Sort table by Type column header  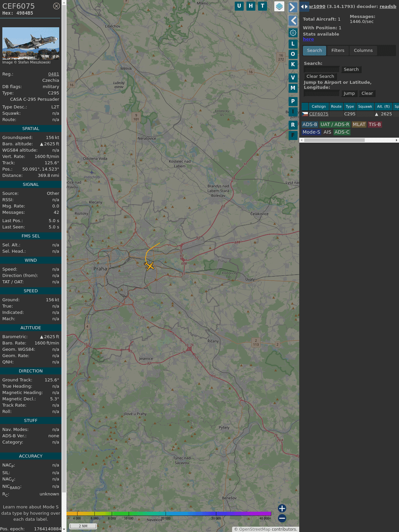click(349, 106)
